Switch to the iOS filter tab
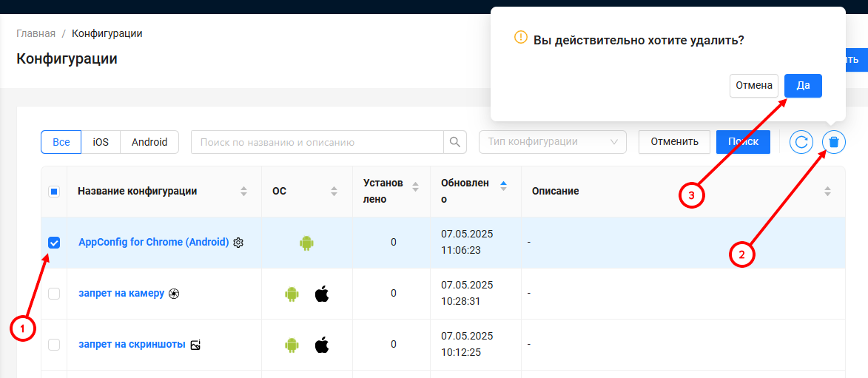 pos(101,142)
